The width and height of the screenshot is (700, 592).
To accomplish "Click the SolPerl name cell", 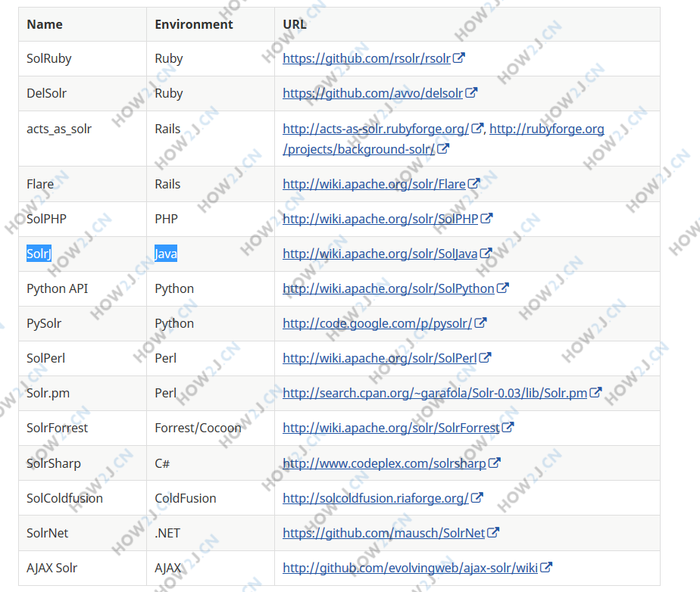I will (82, 358).
